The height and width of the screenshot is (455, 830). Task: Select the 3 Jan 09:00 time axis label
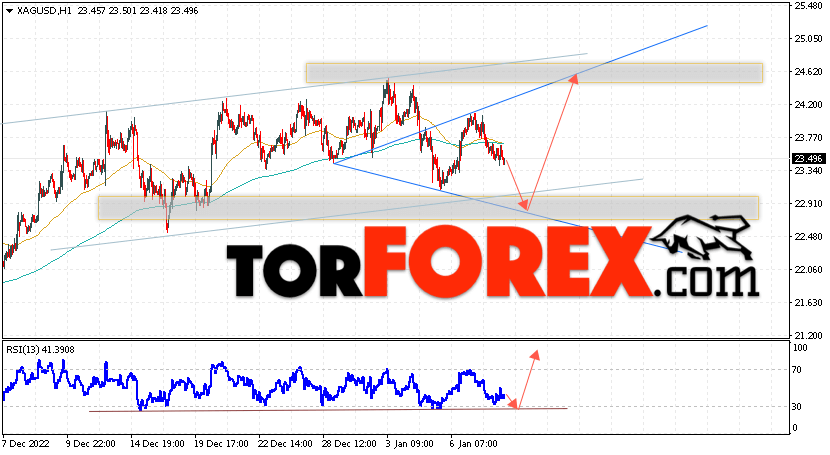[410, 443]
